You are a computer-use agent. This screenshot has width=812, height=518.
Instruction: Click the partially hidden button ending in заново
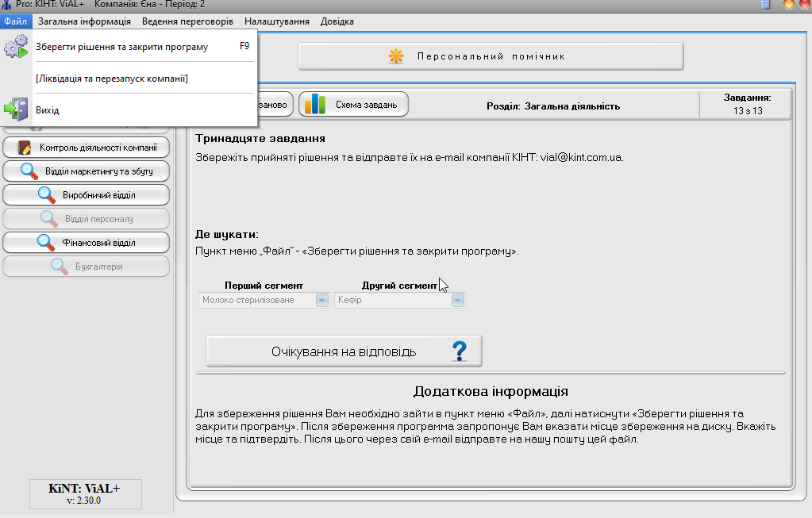click(x=275, y=105)
